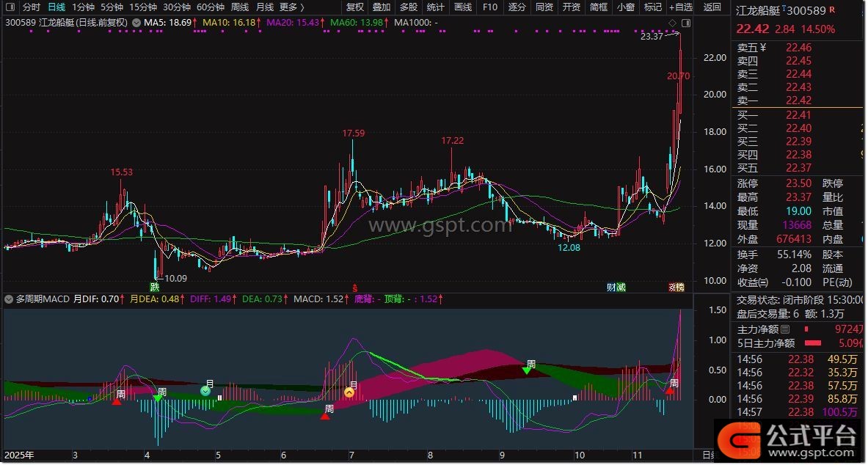
Task: Switch to 60分钟 chart period
Action: tap(210, 7)
